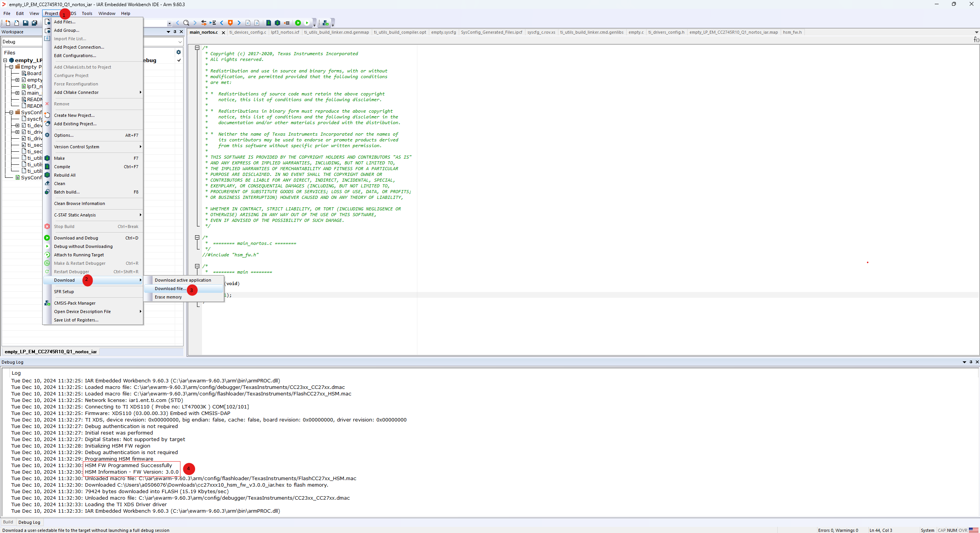
Task: Launch Download and Debug with the green play icon
Action: tap(298, 23)
